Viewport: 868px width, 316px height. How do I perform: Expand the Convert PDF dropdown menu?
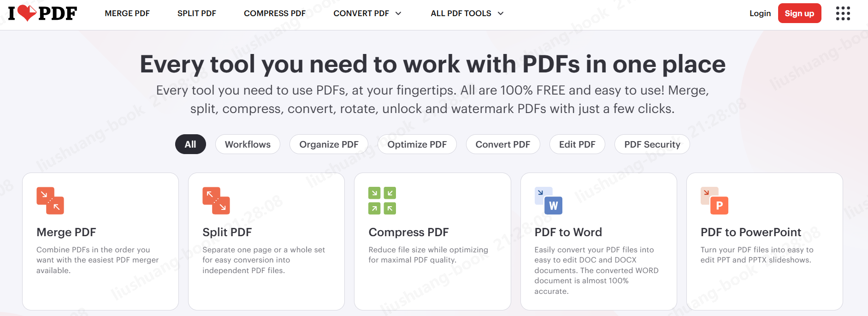click(x=367, y=13)
